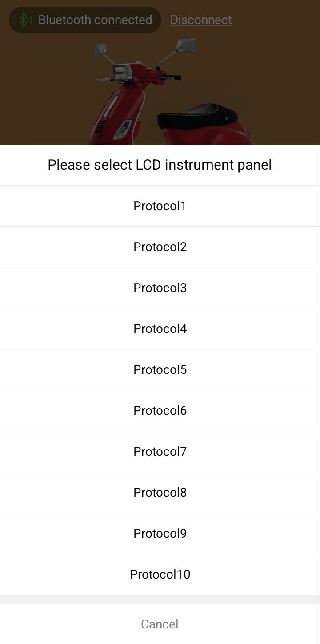Viewport: 320px width, 644px height.
Task: Choose the Protocol9 option
Action: pos(160,534)
